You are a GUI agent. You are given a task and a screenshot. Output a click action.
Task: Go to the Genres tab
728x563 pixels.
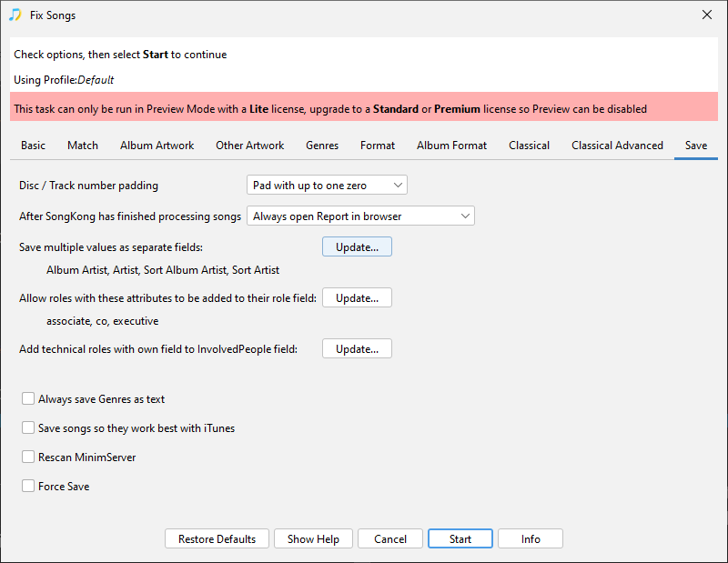pos(322,146)
